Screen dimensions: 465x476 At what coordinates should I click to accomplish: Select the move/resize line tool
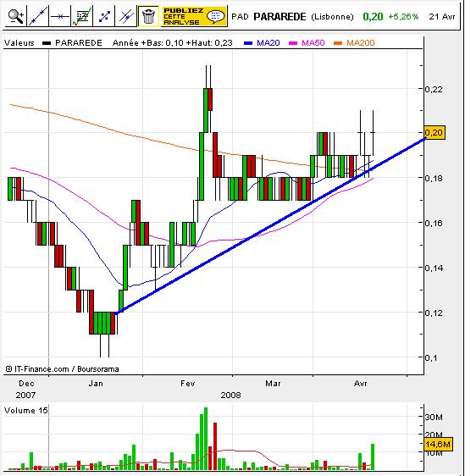click(104, 16)
